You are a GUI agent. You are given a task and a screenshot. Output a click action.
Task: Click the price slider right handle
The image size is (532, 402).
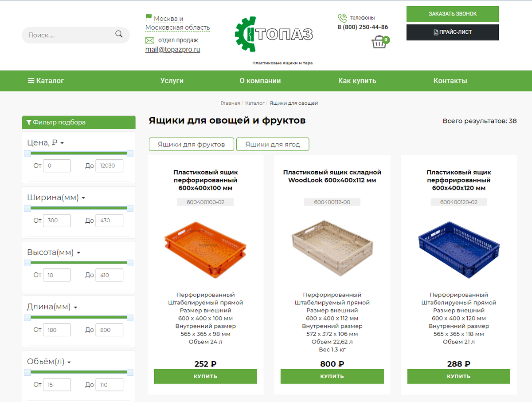pyautogui.click(x=130, y=154)
